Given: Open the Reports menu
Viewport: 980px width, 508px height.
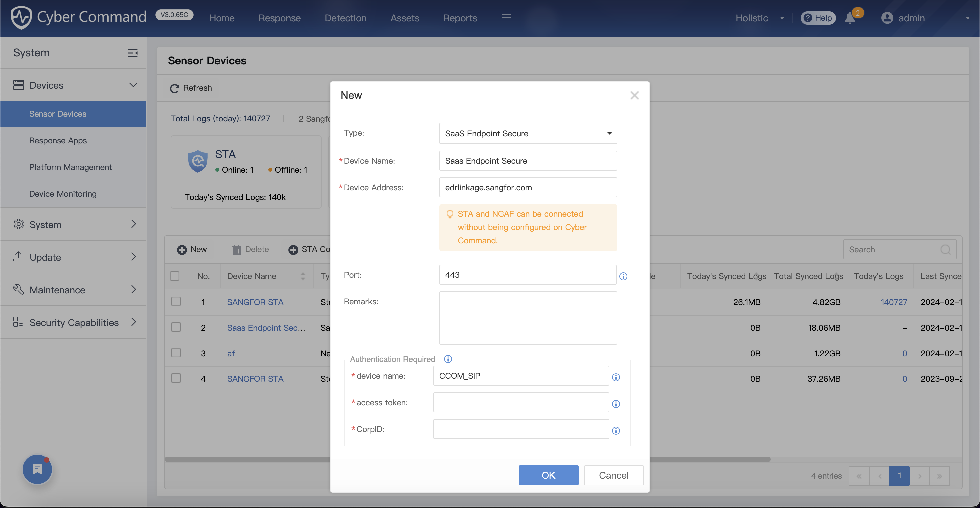Looking at the screenshot, I should [460, 18].
